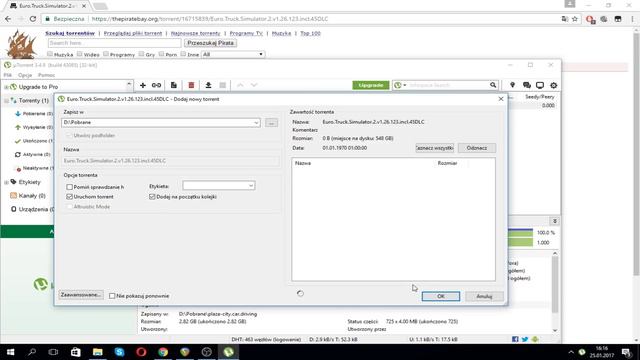The image size is (640, 360).
Task: Open the Opcje menu in uTorrent
Action: click(25, 75)
